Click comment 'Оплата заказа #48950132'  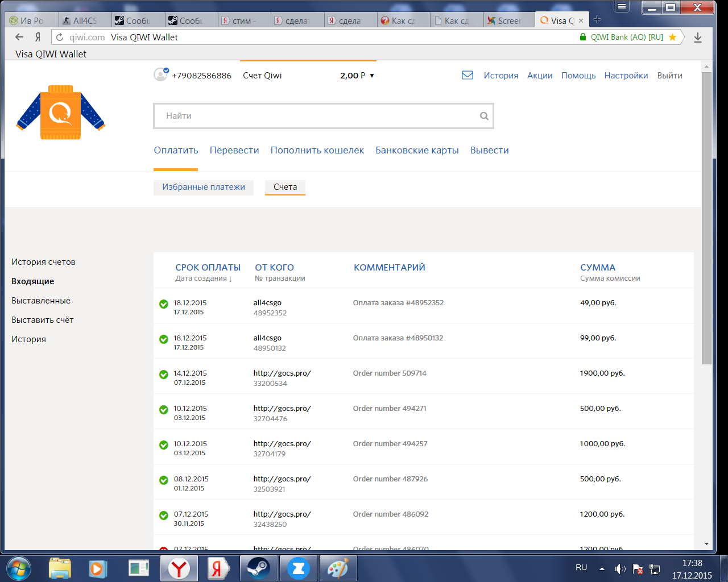click(x=398, y=338)
